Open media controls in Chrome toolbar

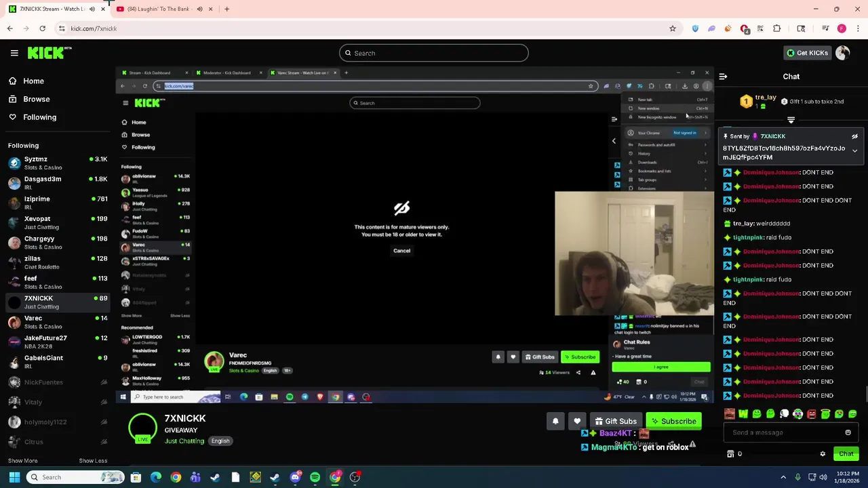click(x=825, y=28)
